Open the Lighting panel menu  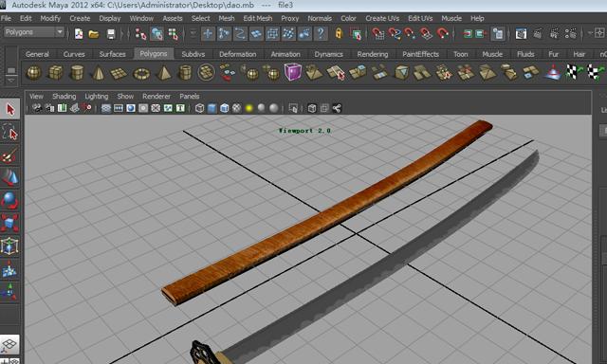97,97
